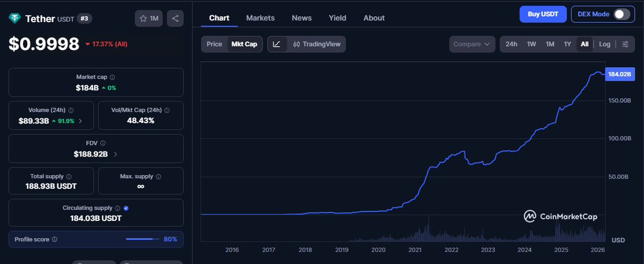Click the 80% profile score value

[x=170, y=239]
